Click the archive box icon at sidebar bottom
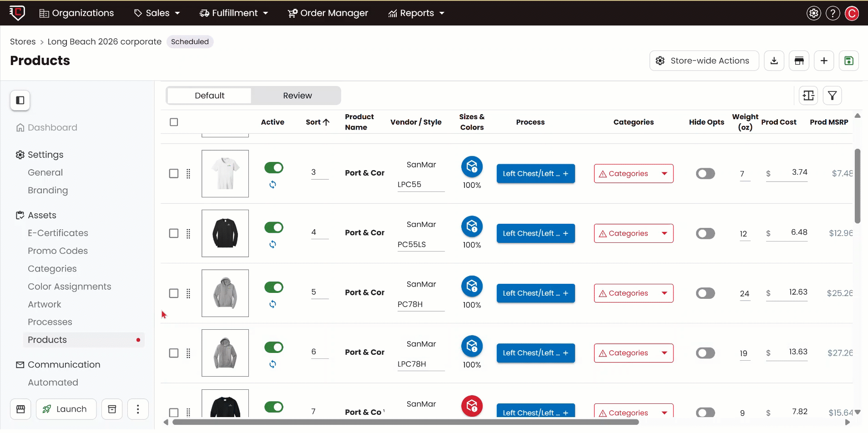This screenshot has height=433, width=868. 112,409
